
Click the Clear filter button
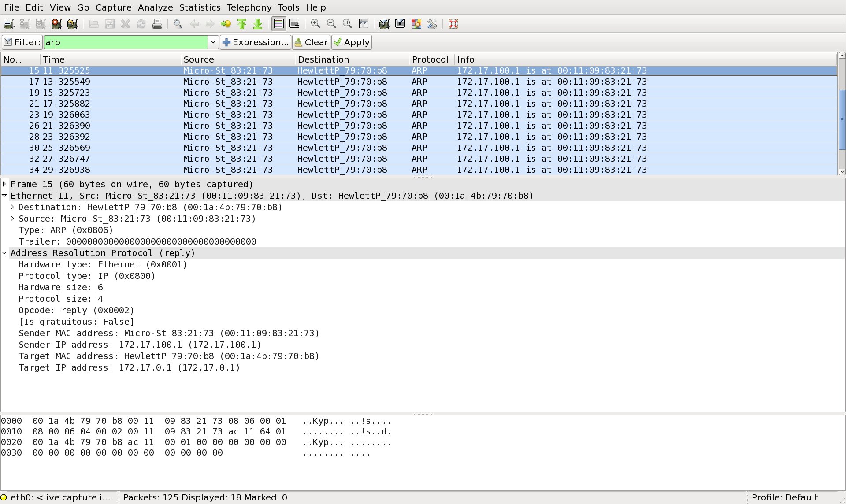311,42
